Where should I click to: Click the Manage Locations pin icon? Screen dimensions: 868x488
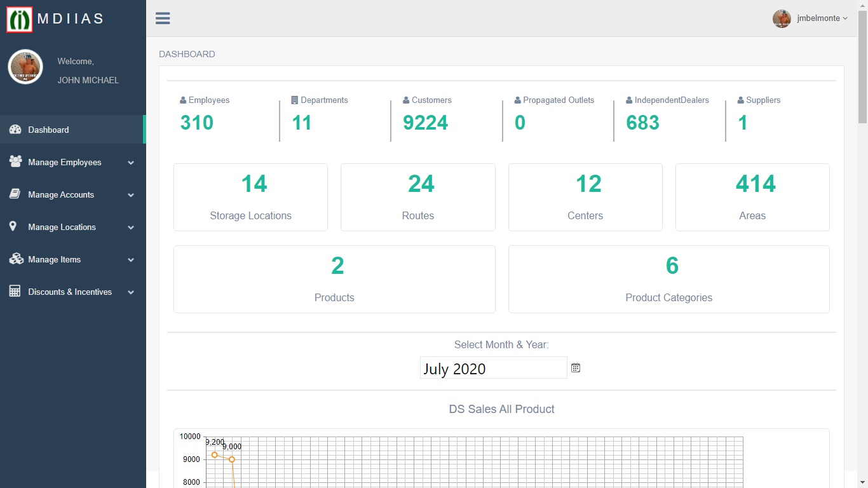pyautogui.click(x=13, y=227)
